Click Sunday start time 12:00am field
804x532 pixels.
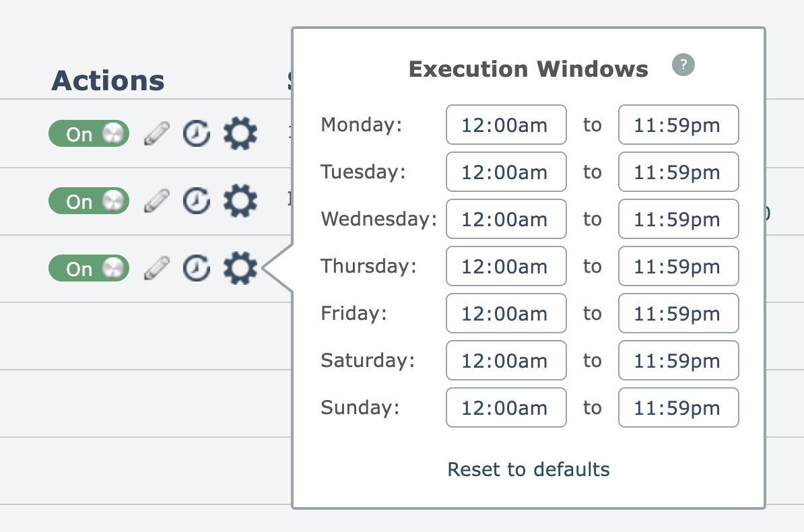[x=506, y=407]
